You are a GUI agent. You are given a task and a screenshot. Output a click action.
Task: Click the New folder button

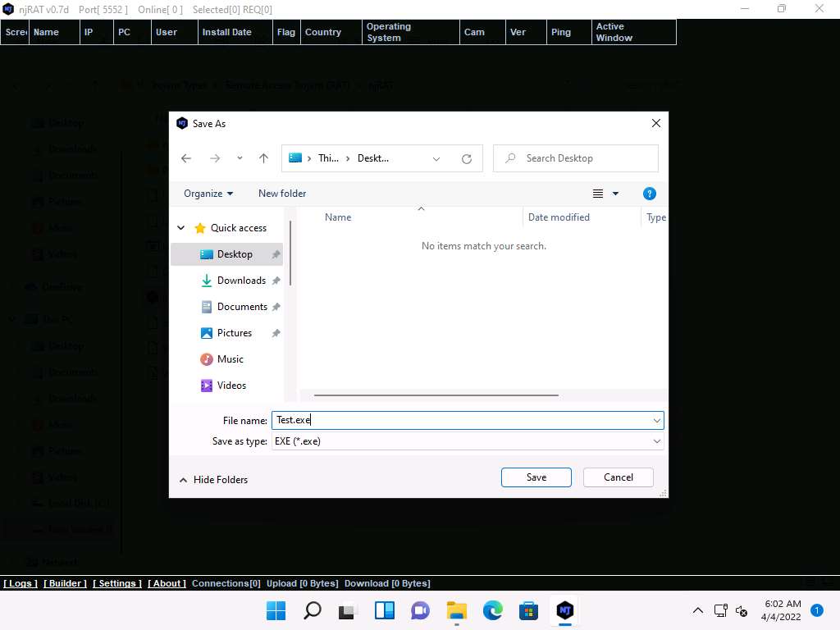[282, 194]
